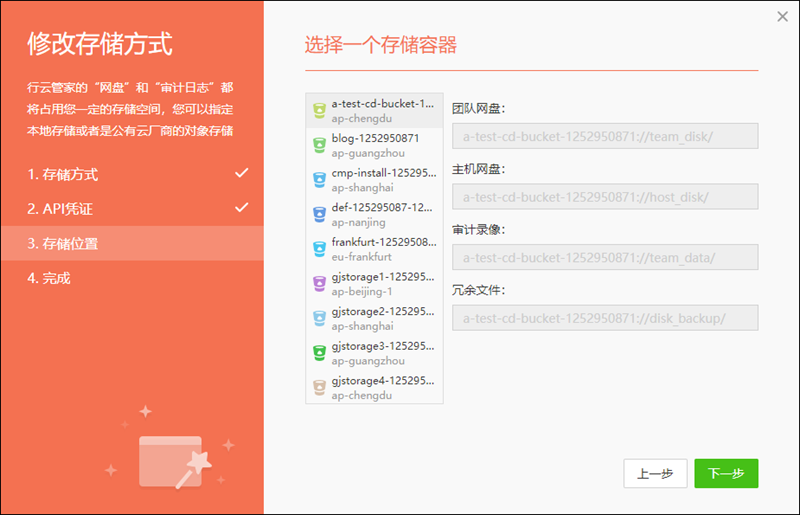Click the cmp-install bucket icon

[319, 179]
